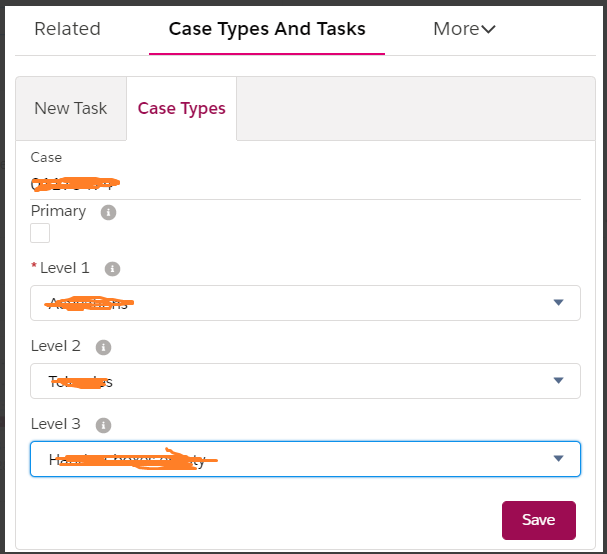
Task: Enable the Primary checkbox
Action: [x=40, y=233]
